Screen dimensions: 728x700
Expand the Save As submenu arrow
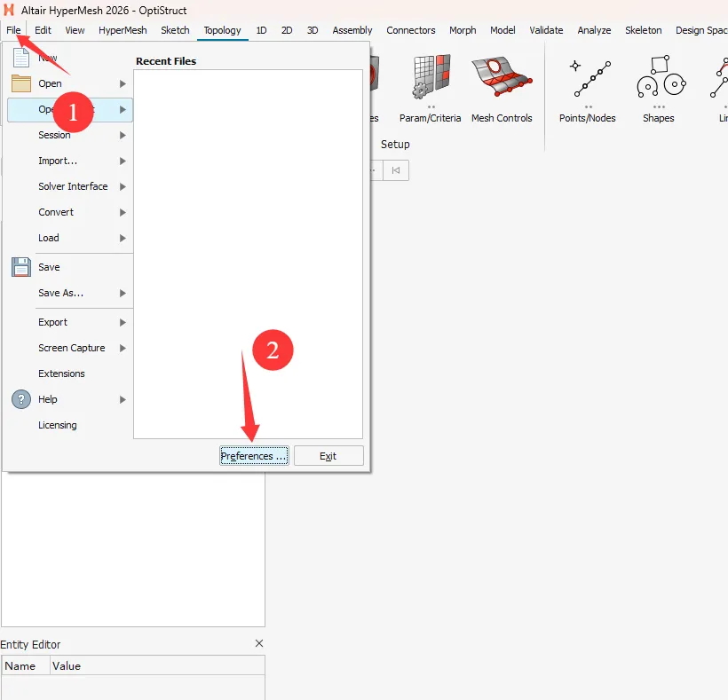click(123, 293)
